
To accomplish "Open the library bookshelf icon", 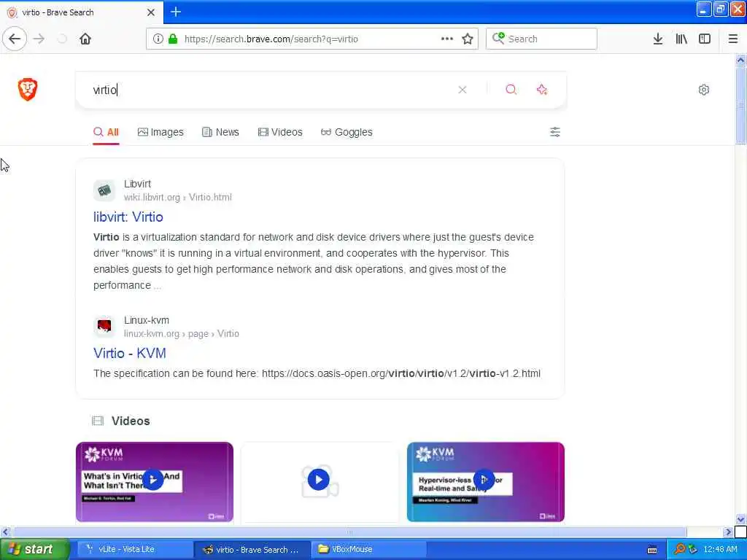I will [x=681, y=39].
